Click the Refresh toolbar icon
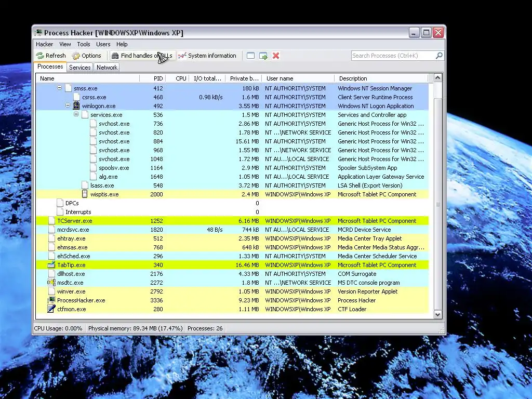 click(x=40, y=56)
